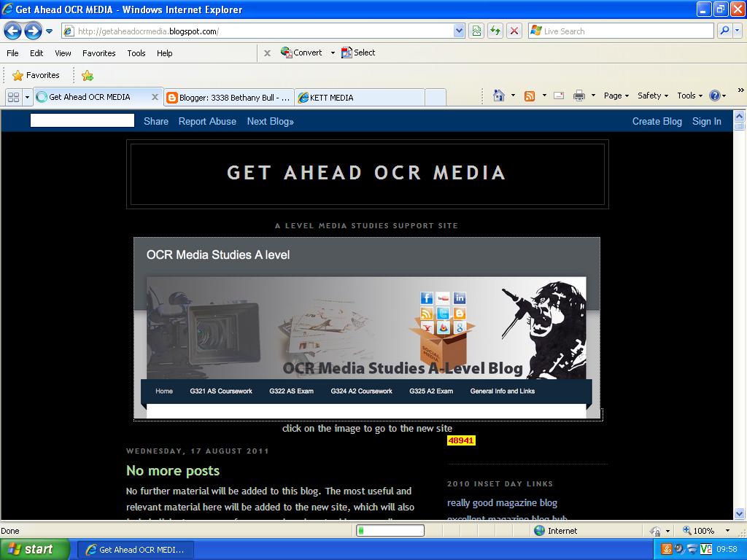Click the Windows start button
This screenshot has height=560, width=747.
(34, 550)
